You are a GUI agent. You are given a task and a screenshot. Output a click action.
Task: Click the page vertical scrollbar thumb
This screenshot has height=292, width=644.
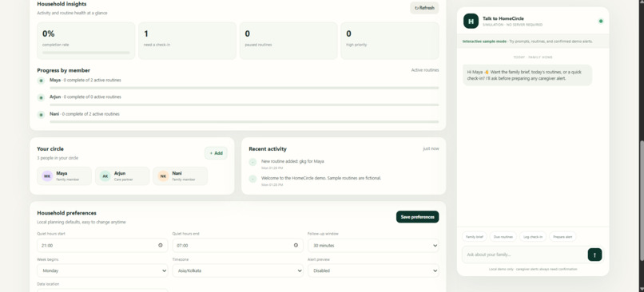coord(642,200)
